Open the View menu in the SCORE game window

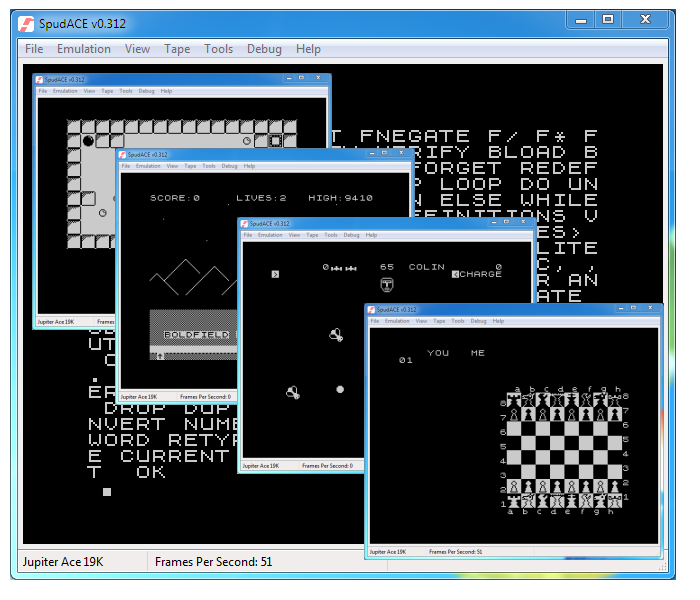point(172,166)
